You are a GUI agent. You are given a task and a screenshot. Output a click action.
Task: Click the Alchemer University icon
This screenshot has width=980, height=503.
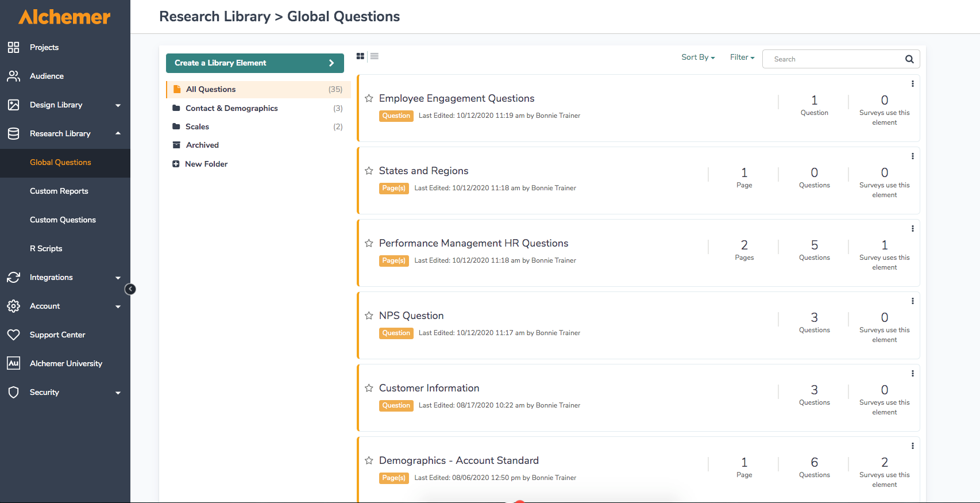(x=14, y=363)
